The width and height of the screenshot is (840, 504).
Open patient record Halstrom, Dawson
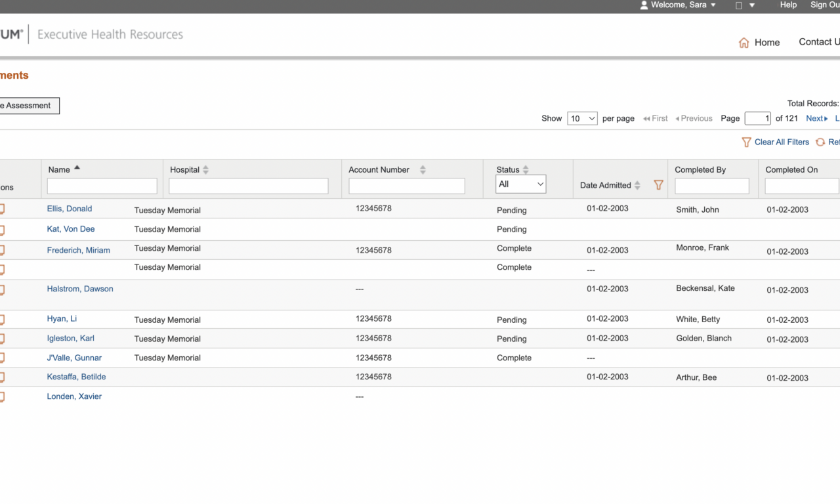[x=80, y=289]
